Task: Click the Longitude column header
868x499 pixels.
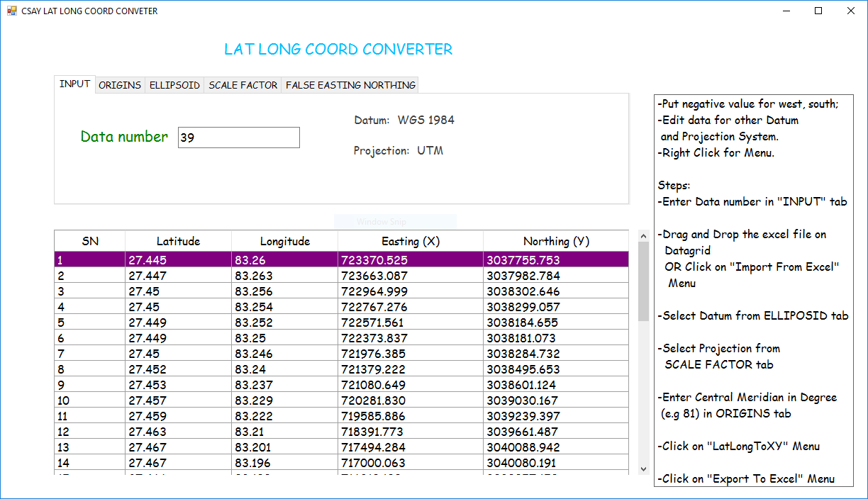Action: click(x=284, y=241)
